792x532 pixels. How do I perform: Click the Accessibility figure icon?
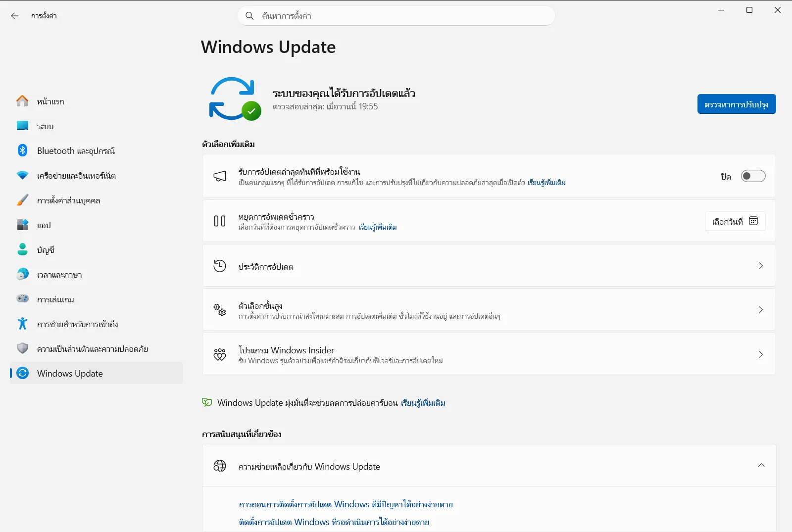pyautogui.click(x=22, y=324)
